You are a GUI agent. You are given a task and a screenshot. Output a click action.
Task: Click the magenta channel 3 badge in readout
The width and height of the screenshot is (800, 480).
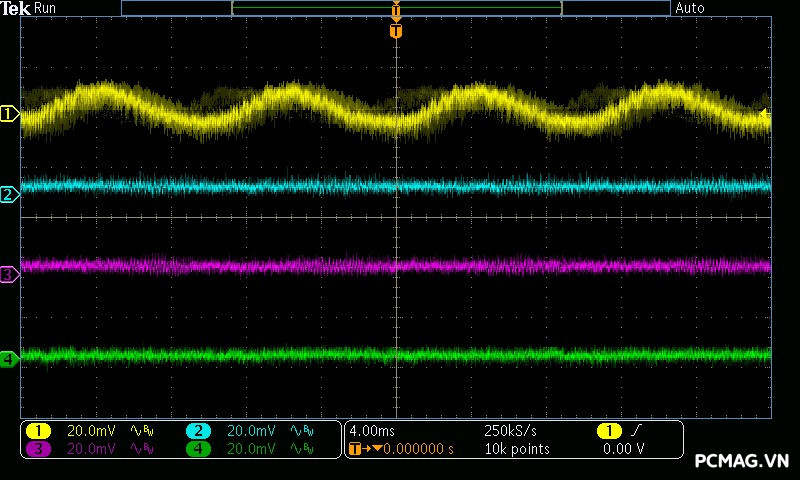[38, 449]
